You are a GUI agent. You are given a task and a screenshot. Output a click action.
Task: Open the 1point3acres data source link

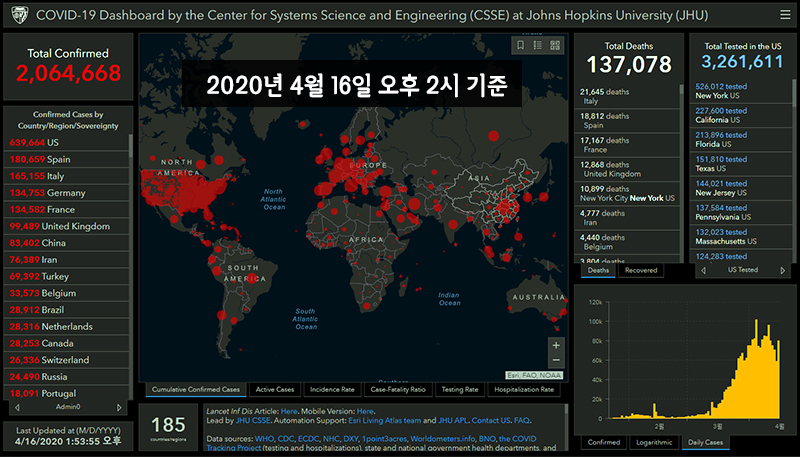[384, 439]
